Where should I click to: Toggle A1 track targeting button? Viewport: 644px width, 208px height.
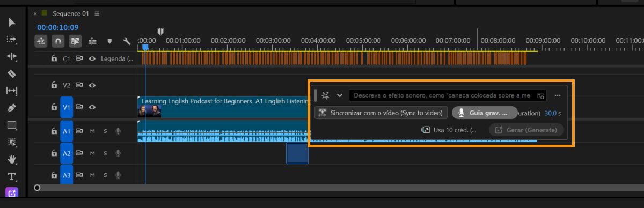click(67, 131)
